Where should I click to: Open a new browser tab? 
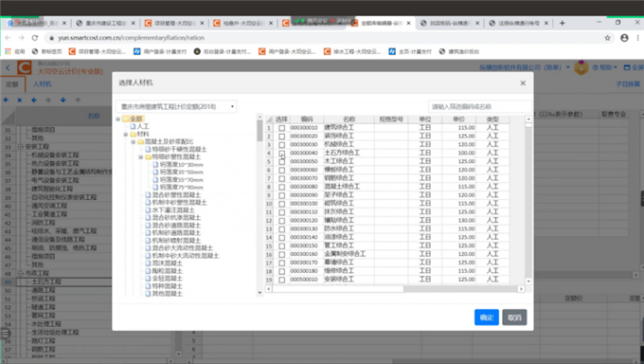pos(563,23)
